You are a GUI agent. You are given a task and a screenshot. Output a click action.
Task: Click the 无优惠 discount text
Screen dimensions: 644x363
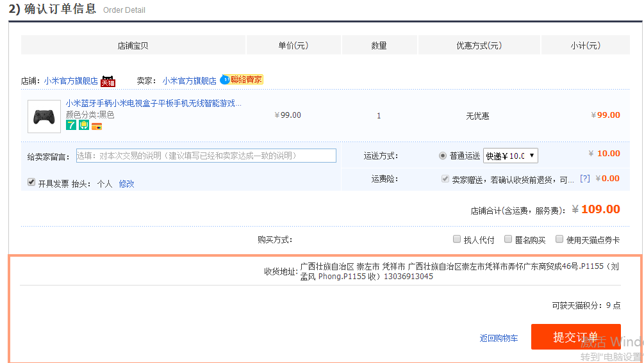pyautogui.click(x=477, y=116)
